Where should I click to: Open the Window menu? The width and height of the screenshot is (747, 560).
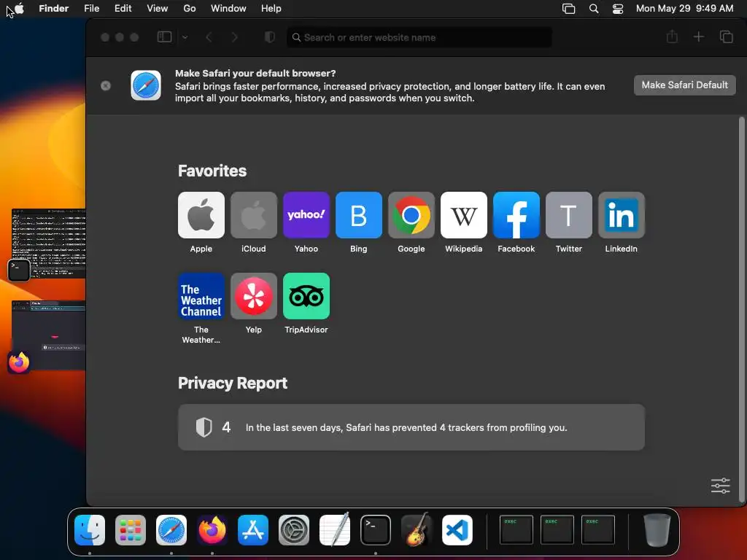(228, 9)
